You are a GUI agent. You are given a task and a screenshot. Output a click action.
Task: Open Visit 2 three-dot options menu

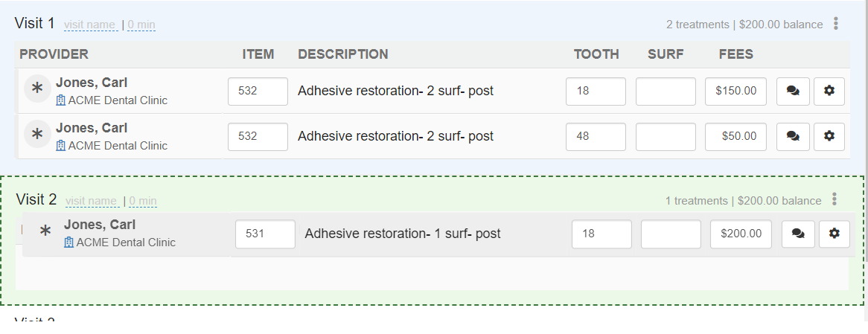(835, 199)
